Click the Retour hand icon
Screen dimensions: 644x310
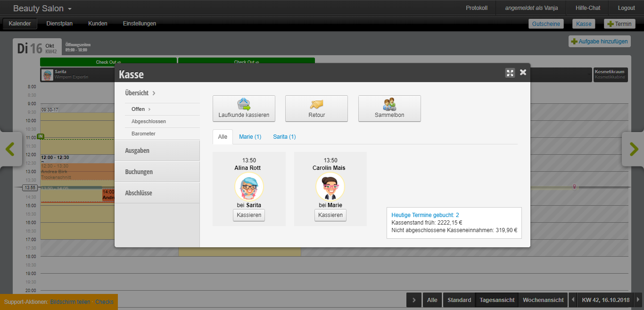(316, 104)
